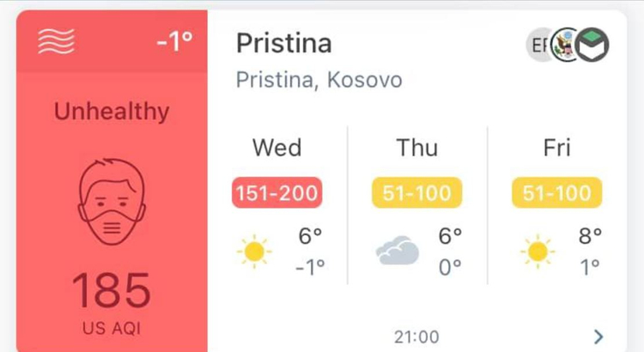This screenshot has height=352, width=644.
Task: Select the Fri forecast column heading
Action: (557, 148)
